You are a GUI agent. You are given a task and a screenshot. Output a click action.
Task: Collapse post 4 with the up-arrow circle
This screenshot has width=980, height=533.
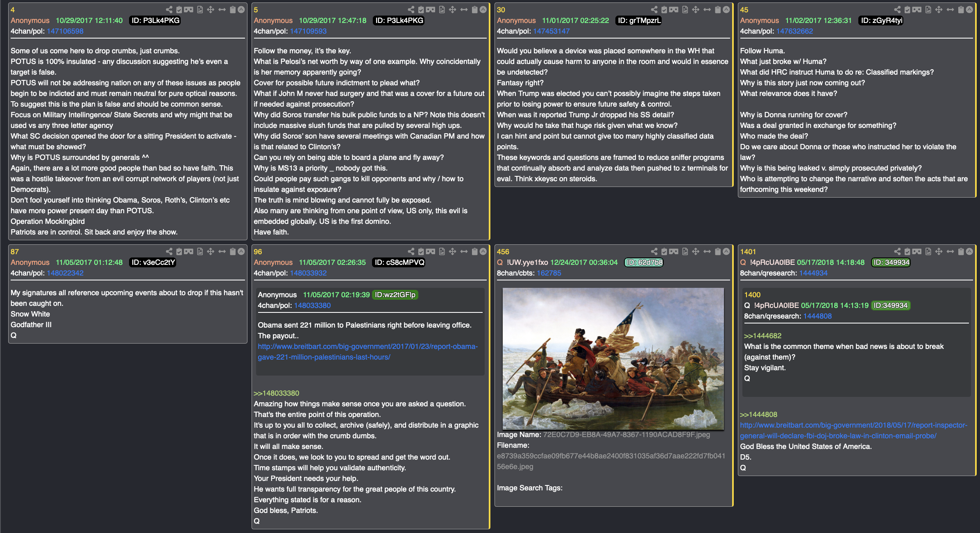241,9
